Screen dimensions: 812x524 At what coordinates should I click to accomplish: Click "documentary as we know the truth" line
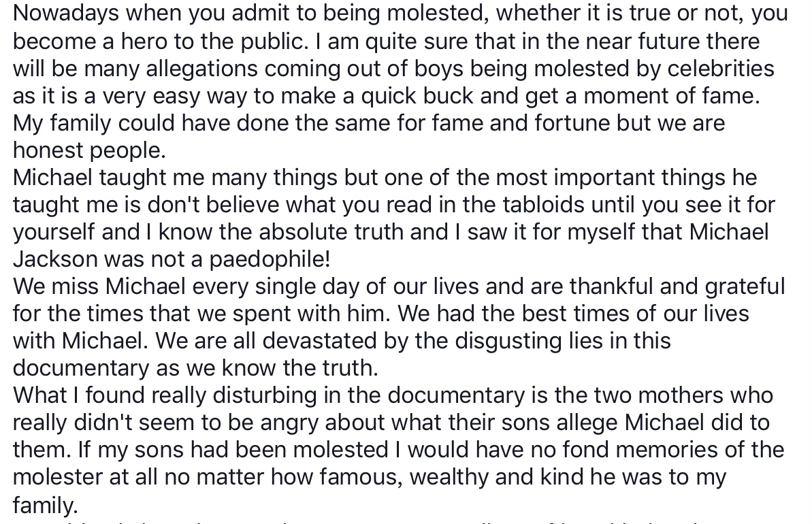coord(195,367)
